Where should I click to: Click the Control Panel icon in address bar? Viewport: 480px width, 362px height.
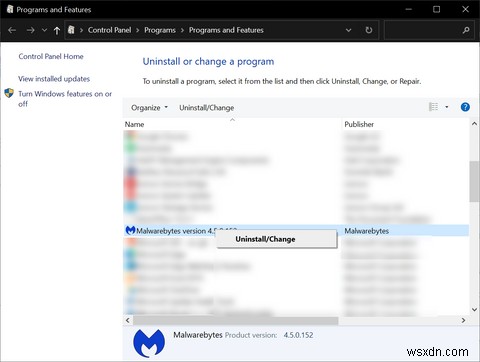coord(71,30)
